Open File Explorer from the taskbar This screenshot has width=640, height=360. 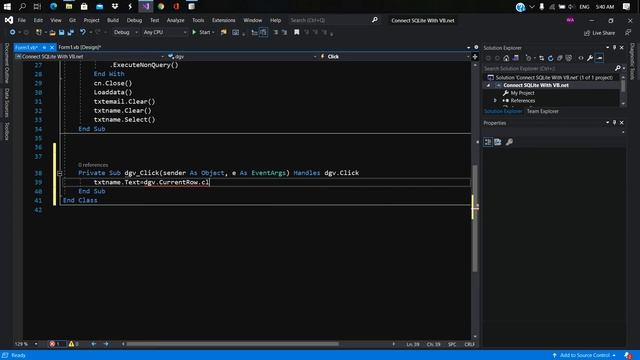tap(69, 7)
